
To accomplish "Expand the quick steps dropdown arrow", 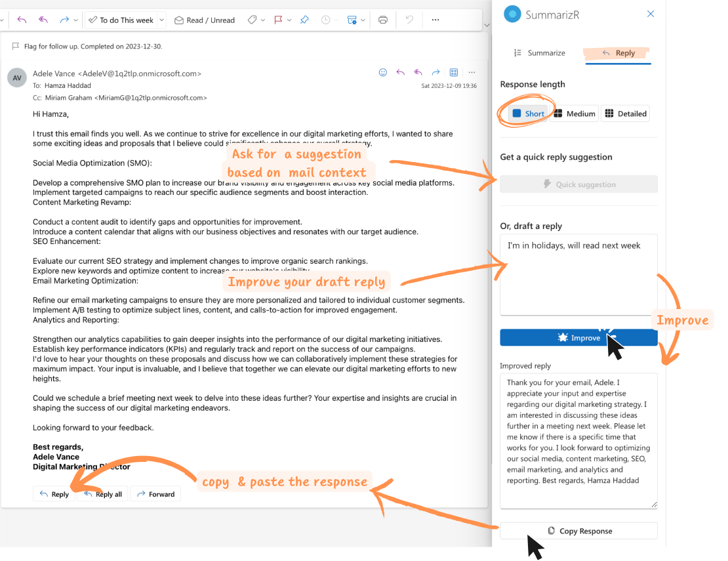I will (x=161, y=20).
